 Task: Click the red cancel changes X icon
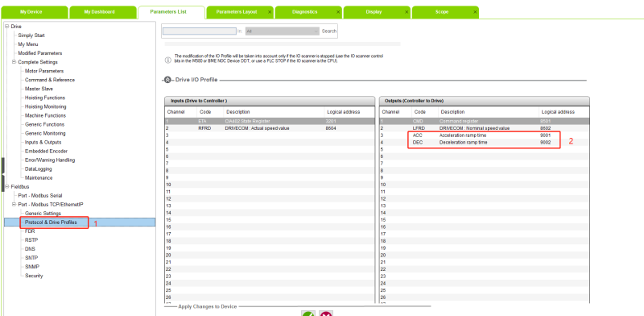coord(326,314)
